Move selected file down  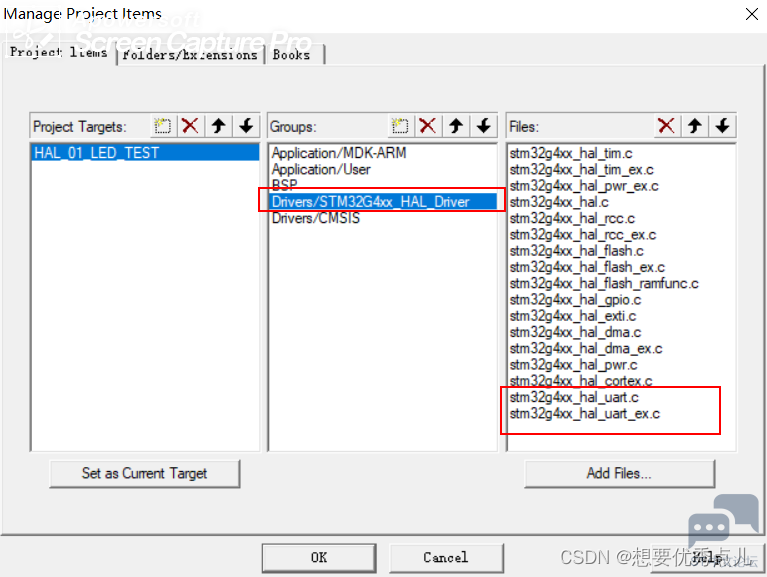pyautogui.click(x=722, y=126)
